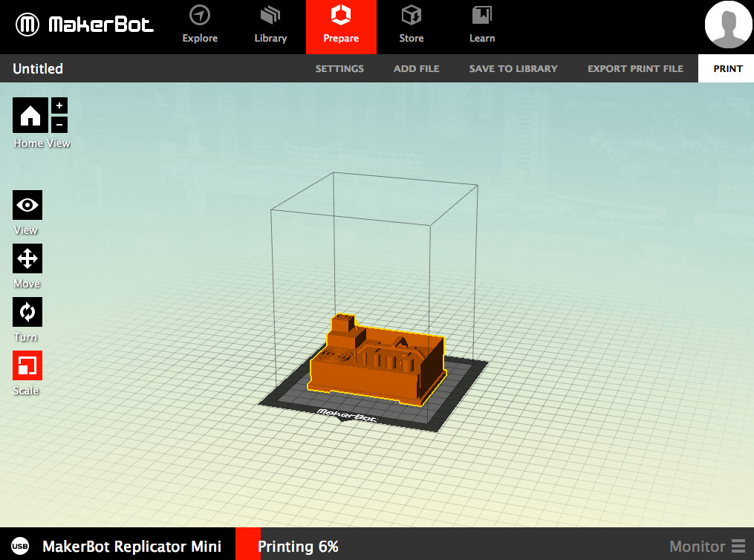This screenshot has height=560, width=754.
Task: Click the MakerBot Replicator Mini printer name
Action: click(131, 547)
